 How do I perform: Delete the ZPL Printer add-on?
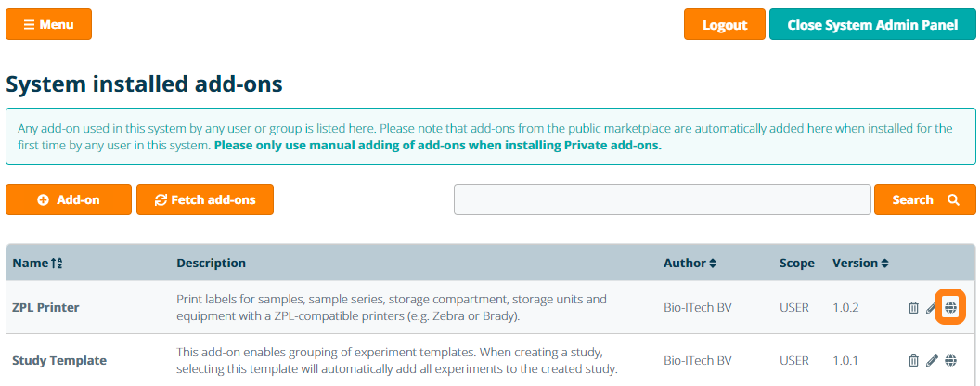click(x=913, y=308)
